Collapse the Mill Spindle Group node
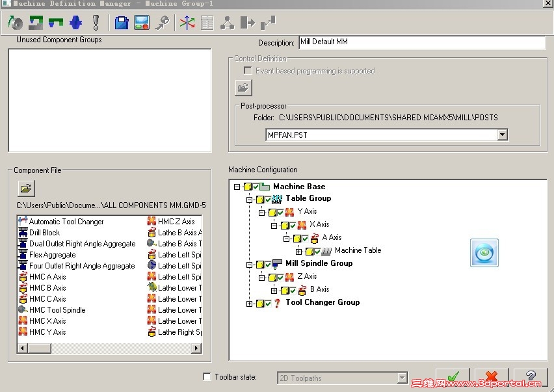The width and height of the screenshot is (554, 392). pos(250,265)
